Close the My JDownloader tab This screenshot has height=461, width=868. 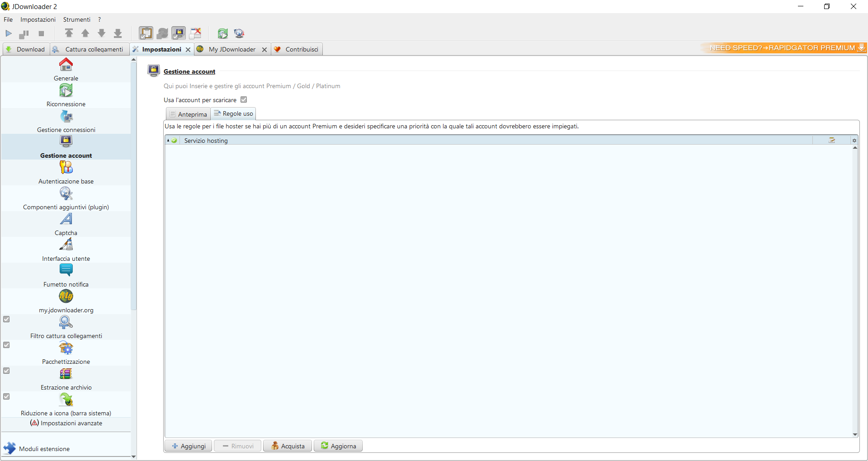[x=264, y=50]
